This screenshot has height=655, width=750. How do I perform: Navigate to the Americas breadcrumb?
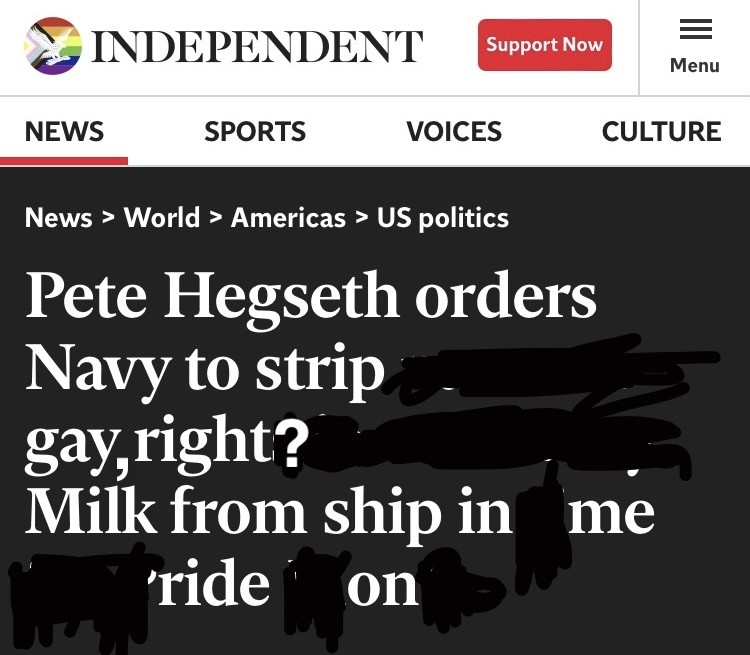[288, 217]
